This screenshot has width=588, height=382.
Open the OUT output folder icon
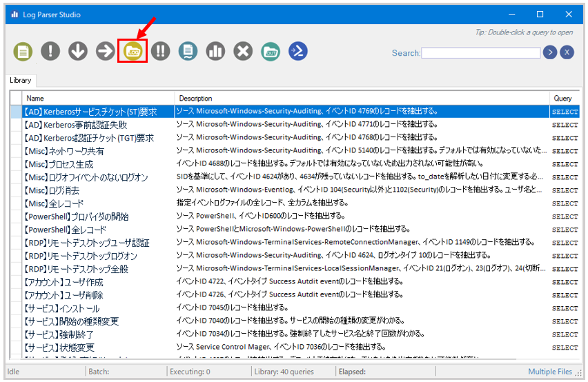click(271, 51)
